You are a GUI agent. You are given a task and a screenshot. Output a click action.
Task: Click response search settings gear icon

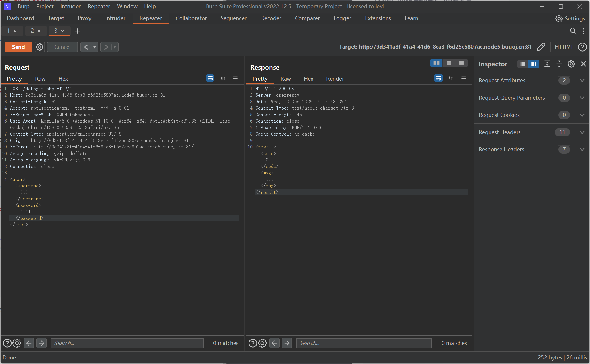pos(262,343)
